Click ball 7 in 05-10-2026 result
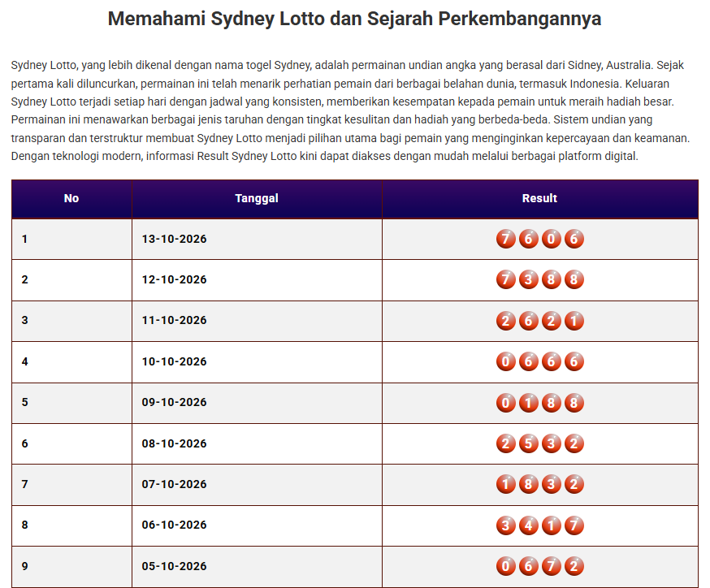This screenshot has width=710, height=588. (551, 566)
